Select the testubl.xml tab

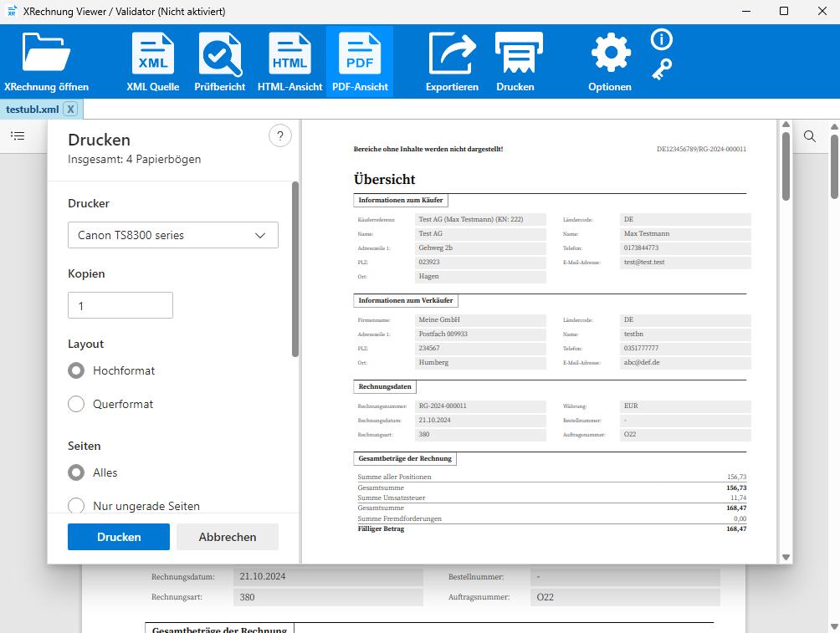coord(32,109)
